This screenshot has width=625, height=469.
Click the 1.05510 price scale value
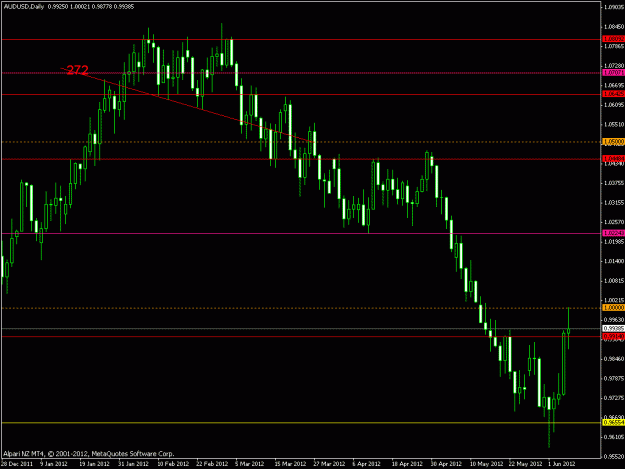pos(614,124)
